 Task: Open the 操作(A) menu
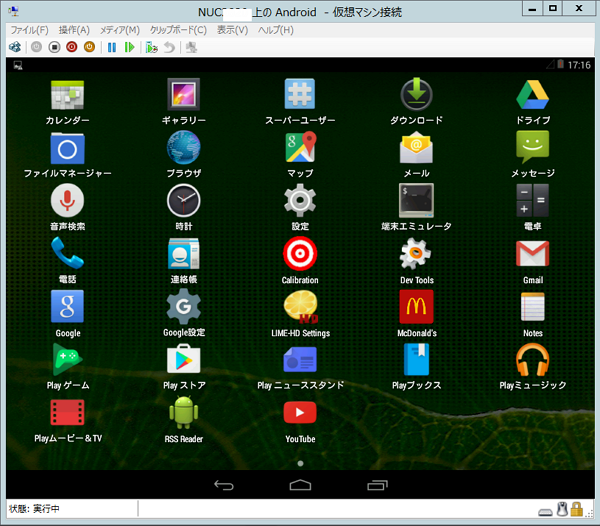pyautogui.click(x=74, y=30)
